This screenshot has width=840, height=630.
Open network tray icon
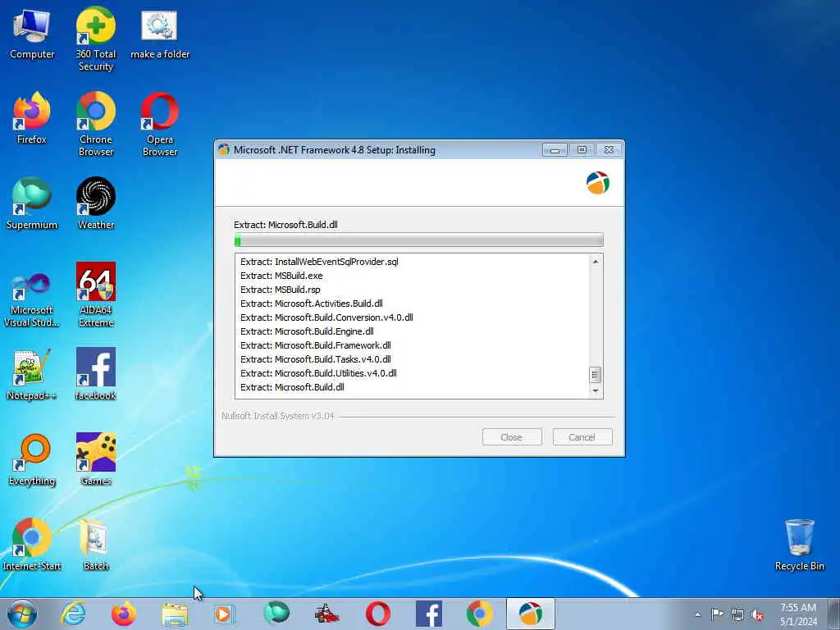[x=737, y=614]
